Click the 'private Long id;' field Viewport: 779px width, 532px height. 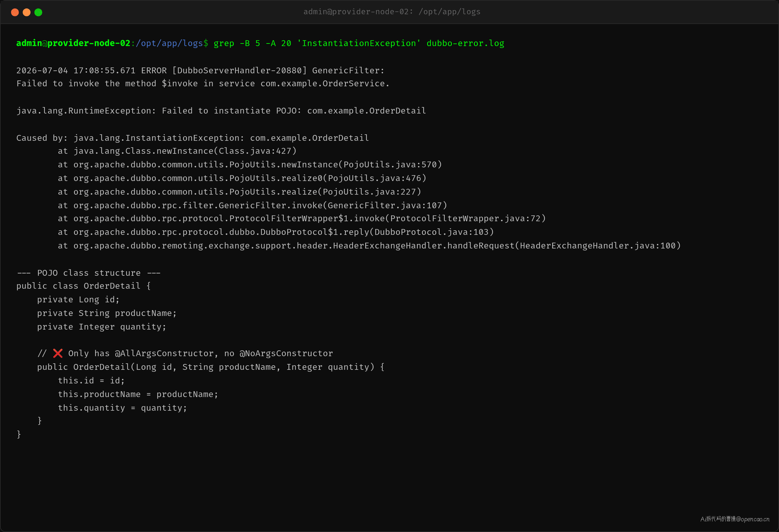click(78, 300)
